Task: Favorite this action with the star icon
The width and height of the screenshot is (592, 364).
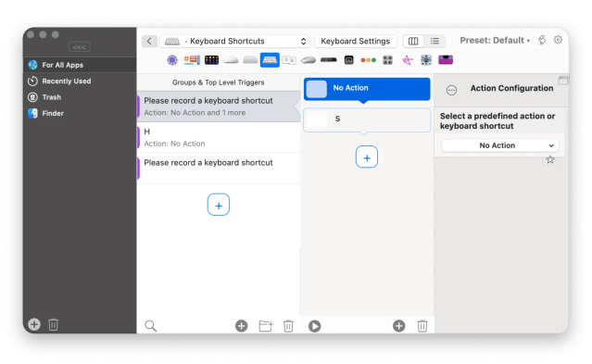Action: click(x=550, y=159)
